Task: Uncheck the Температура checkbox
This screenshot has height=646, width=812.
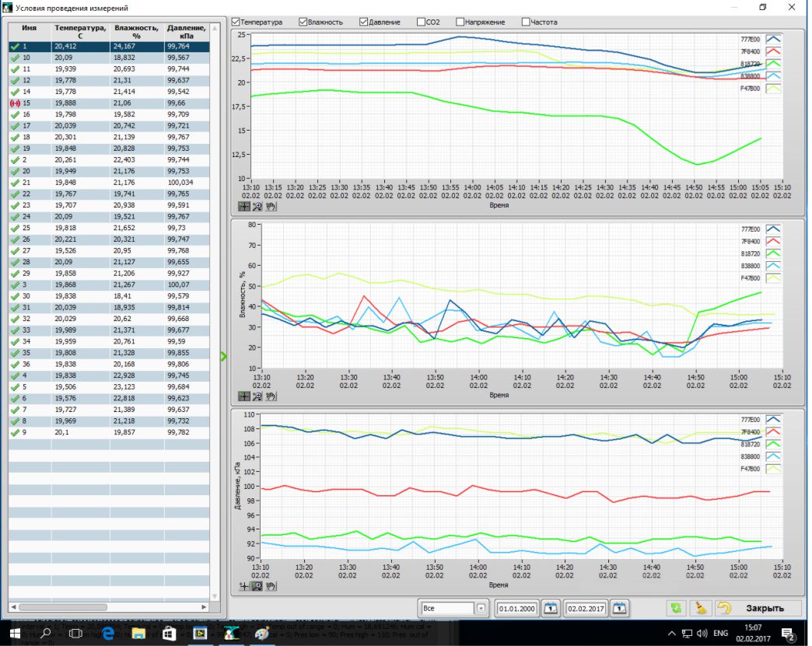Action: tap(236, 22)
